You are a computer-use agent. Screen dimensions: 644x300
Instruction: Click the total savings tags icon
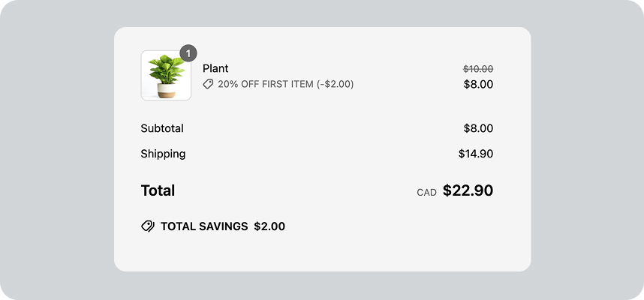tap(148, 226)
